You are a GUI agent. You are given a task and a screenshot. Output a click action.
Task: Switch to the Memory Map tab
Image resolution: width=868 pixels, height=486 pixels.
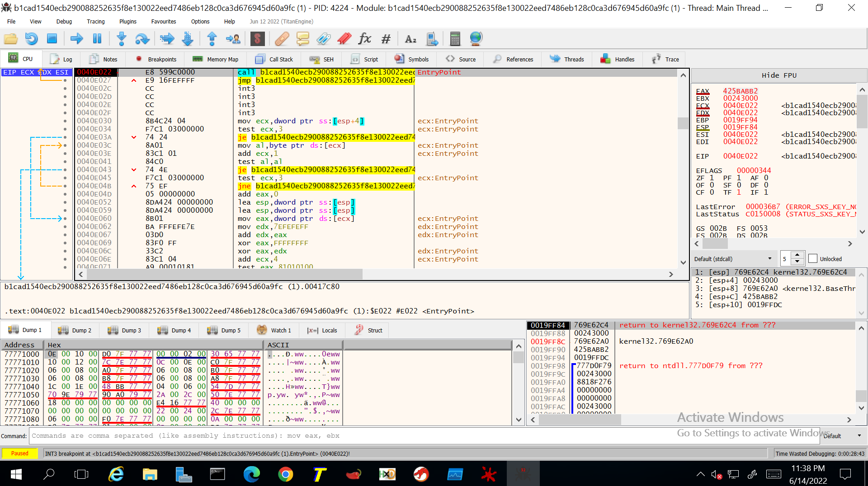point(216,59)
